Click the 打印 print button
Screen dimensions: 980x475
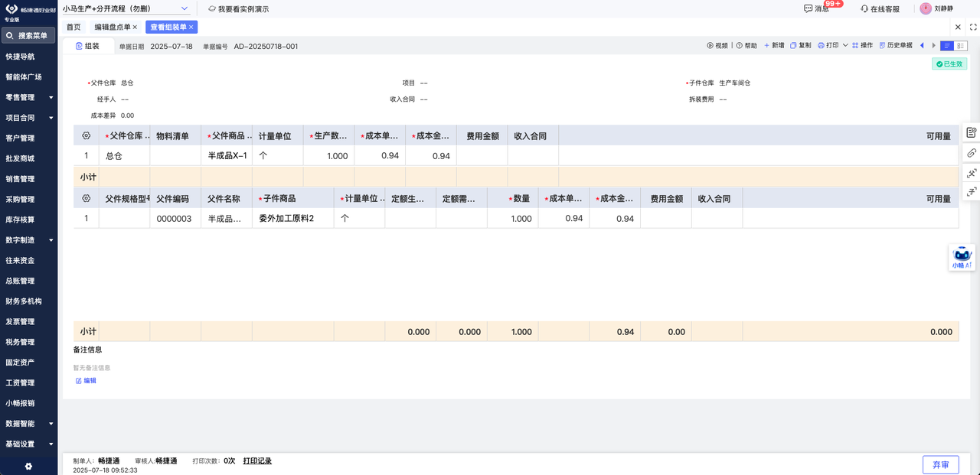tap(828, 46)
